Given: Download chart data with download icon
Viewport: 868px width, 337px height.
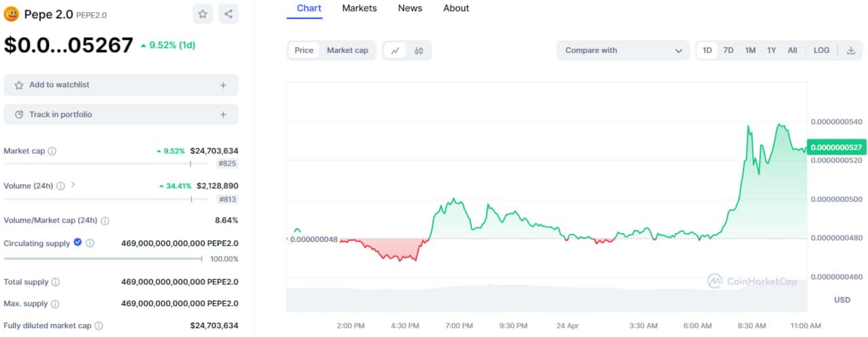Looking at the screenshot, I should click(851, 50).
